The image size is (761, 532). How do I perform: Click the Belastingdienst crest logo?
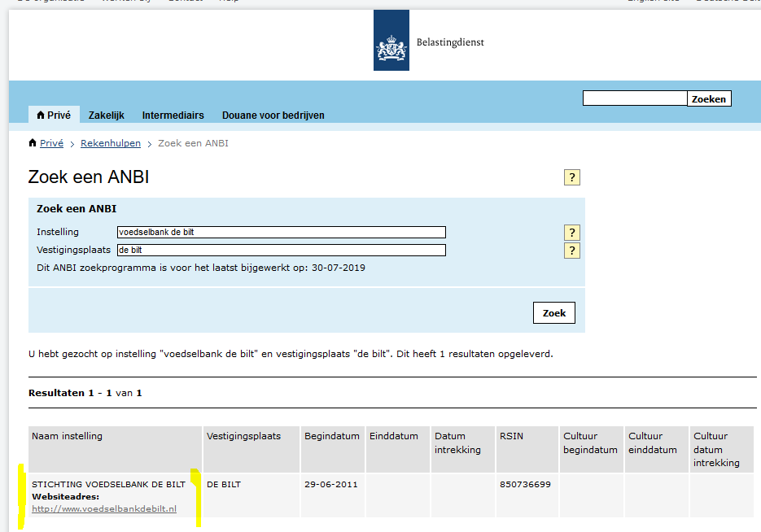tap(391, 40)
